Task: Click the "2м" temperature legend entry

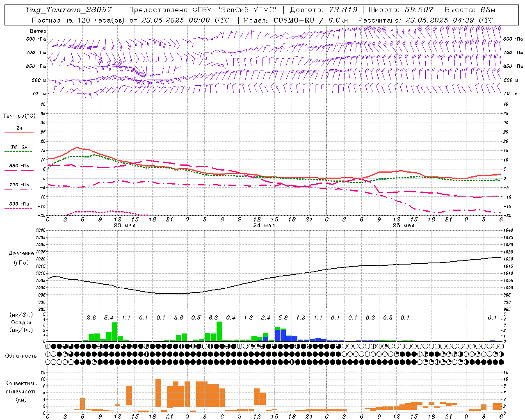Action: click(19, 128)
